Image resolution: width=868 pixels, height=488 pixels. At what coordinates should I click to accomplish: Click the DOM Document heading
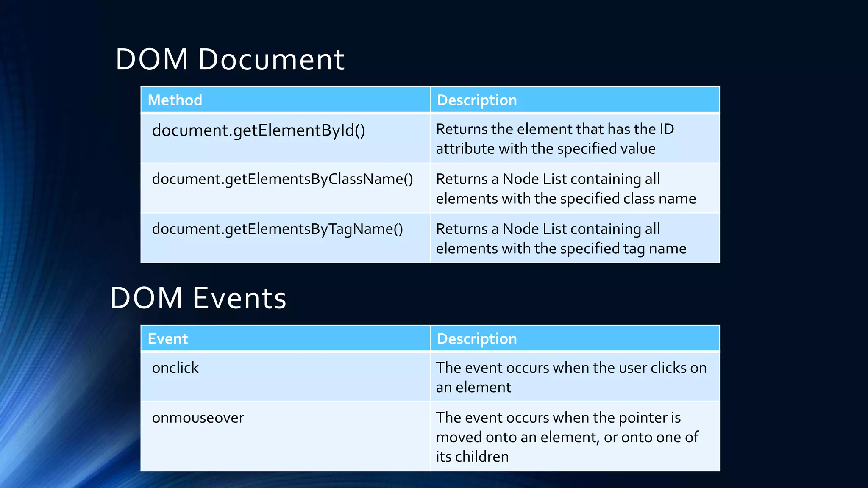tap(230, 59)
